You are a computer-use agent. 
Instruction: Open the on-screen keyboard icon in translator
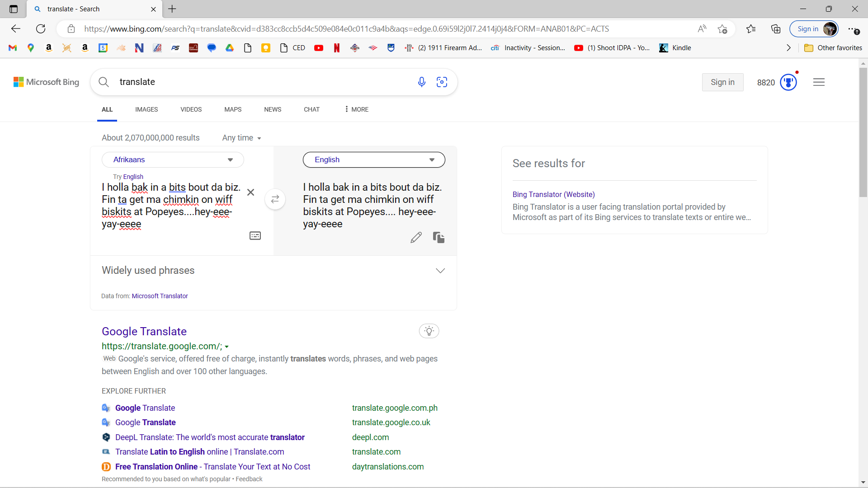[255, 235]
